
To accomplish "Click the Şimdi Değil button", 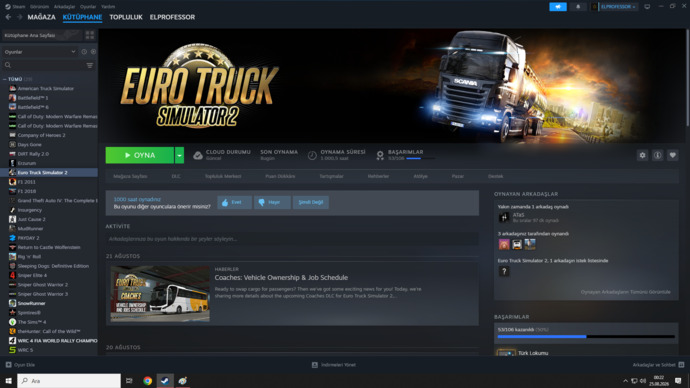I will [311, 202].
